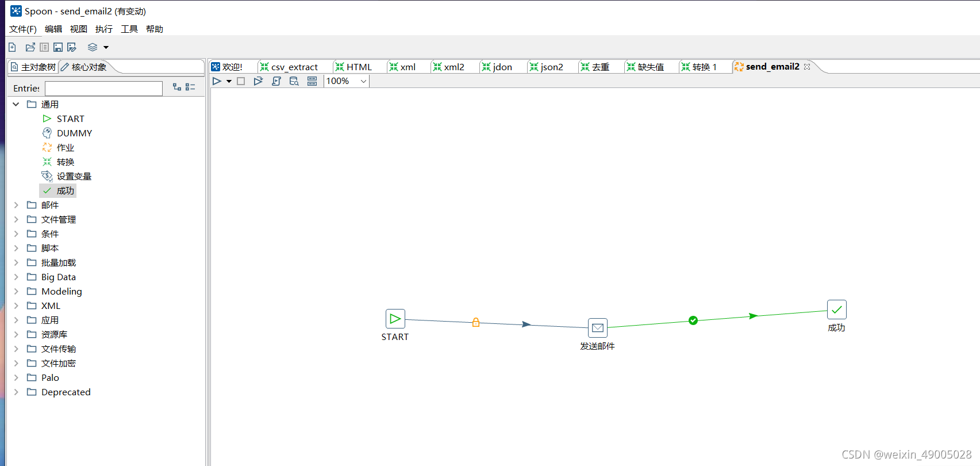Open the 帮助 menu

point(155,29)
